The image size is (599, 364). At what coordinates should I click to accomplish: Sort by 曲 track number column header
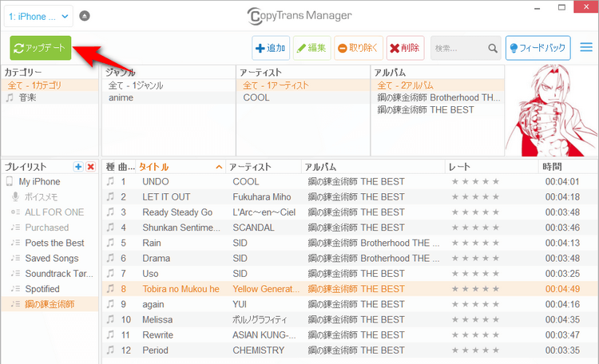point(126,167)
